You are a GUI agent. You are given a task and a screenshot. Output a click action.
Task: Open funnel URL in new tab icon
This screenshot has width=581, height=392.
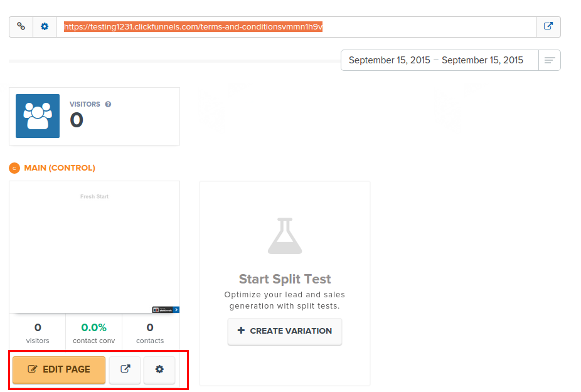548,27
